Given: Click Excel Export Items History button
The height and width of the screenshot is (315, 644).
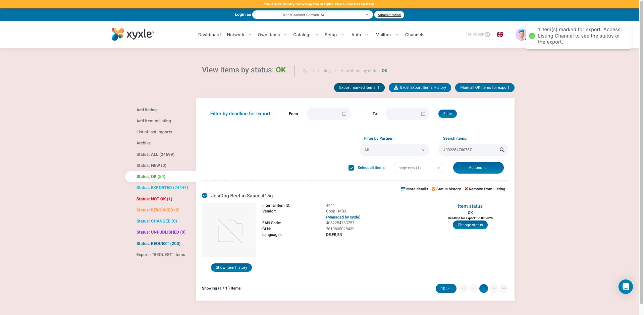Looking at the screenshot, I should [420, 87].
